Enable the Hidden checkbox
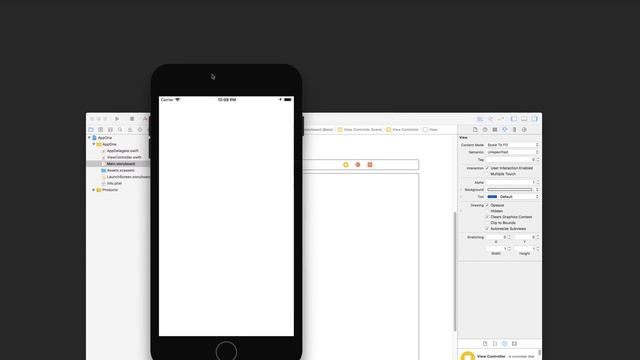 pos(487,211)
